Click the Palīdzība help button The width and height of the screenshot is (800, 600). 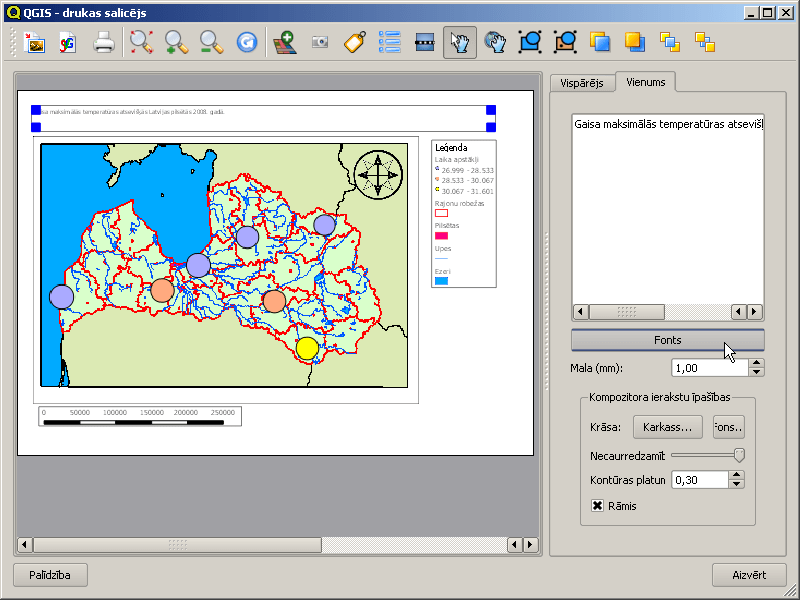[x=50, y=575]
